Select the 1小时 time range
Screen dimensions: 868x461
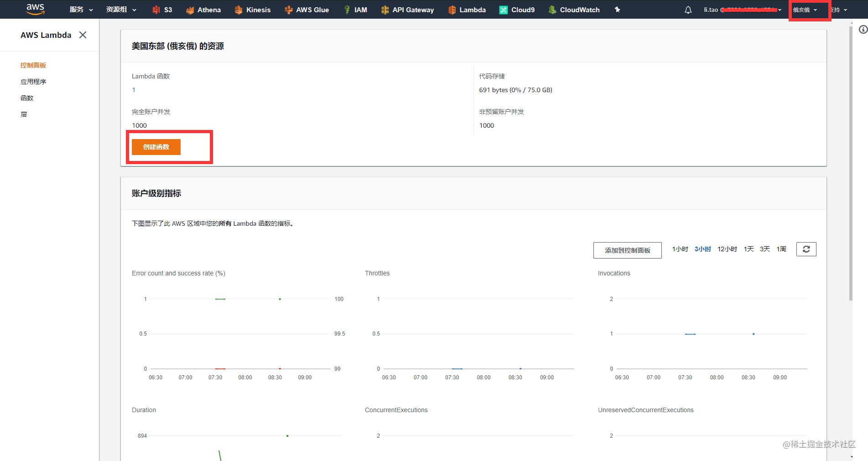coord(680,249)
